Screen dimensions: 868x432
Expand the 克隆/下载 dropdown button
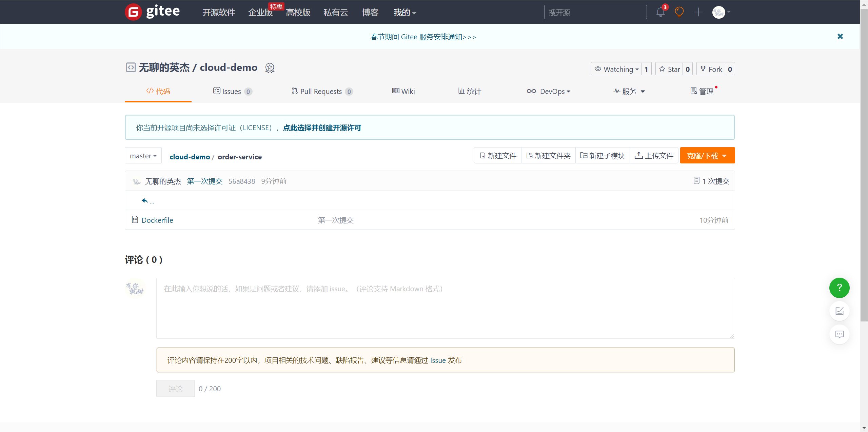(x=707, y=156)
